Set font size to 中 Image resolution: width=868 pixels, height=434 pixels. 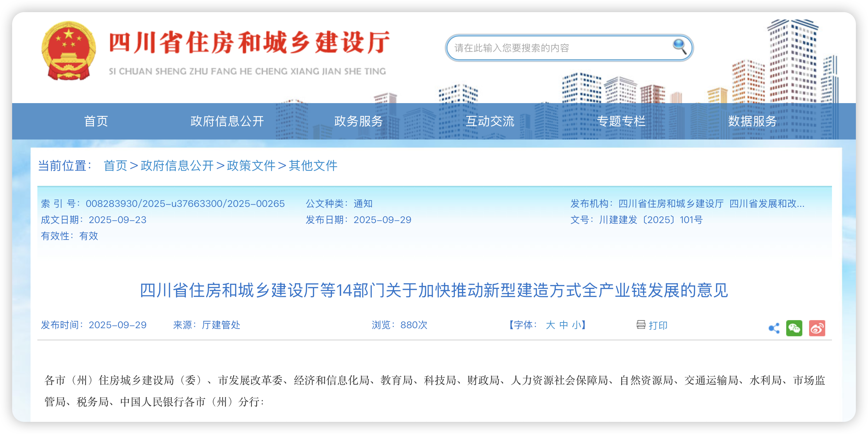point(563,325)
